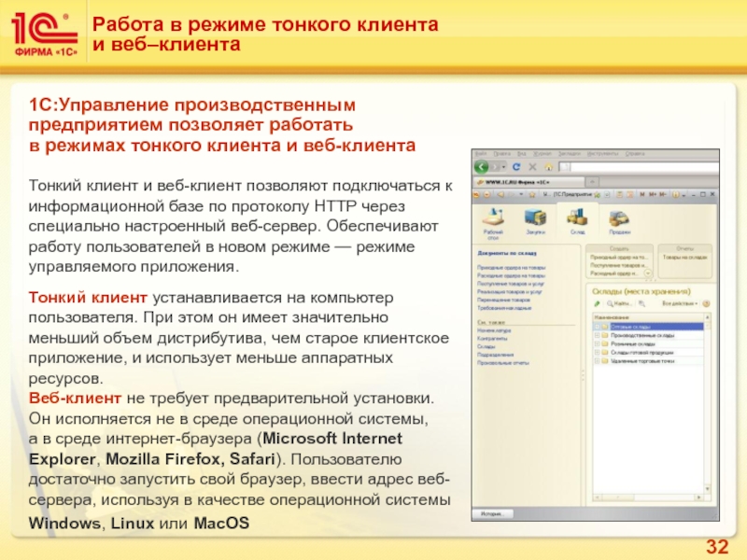The height and width of the screenshot is (560, 747).
Task: Open the Справка browser menu
Action: click(635, 154)
